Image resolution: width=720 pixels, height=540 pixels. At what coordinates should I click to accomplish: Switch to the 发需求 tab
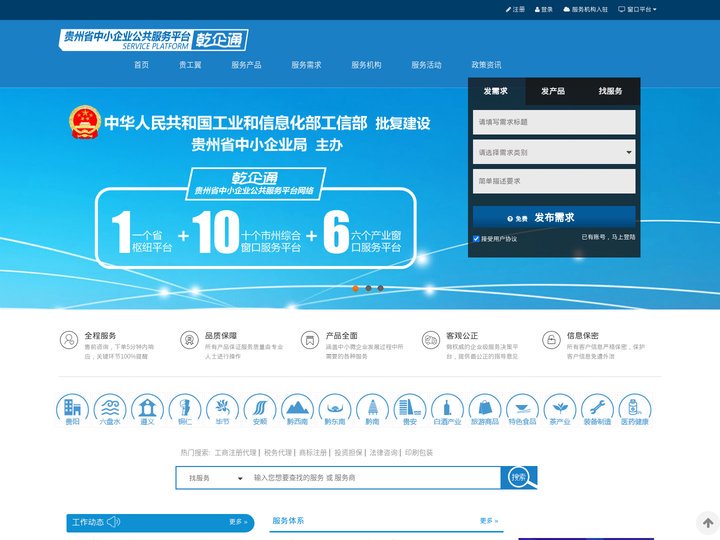(496, 91)
